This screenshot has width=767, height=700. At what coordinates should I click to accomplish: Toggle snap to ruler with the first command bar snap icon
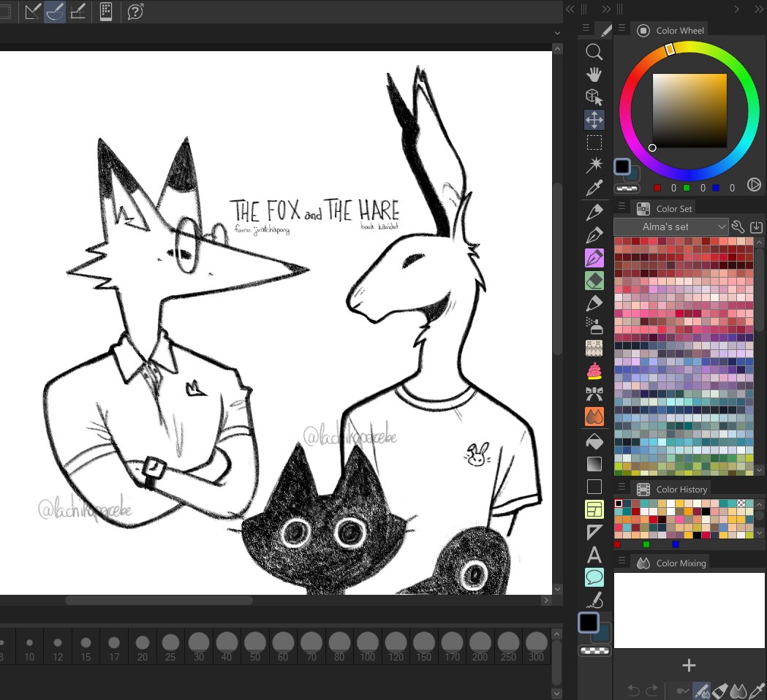[32, 12]
